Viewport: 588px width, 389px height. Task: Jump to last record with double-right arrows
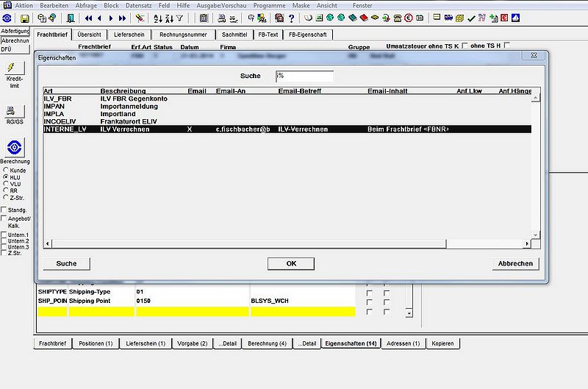[122, 18]
